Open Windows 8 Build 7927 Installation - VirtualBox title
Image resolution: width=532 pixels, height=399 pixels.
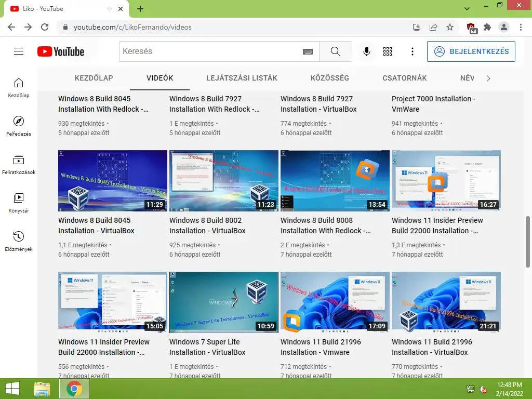click(318, 104)
